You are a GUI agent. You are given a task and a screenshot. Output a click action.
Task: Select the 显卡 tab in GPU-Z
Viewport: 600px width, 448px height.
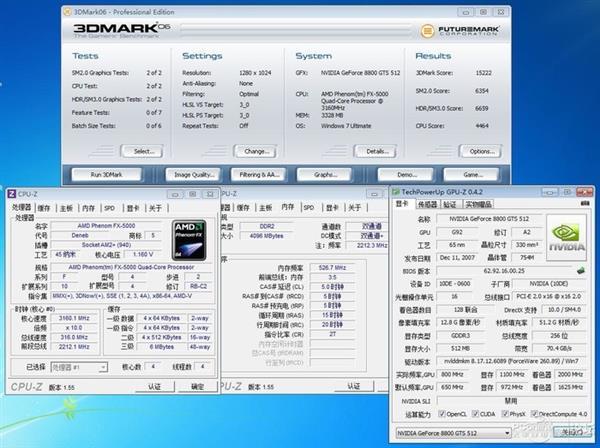click(402, 204)
